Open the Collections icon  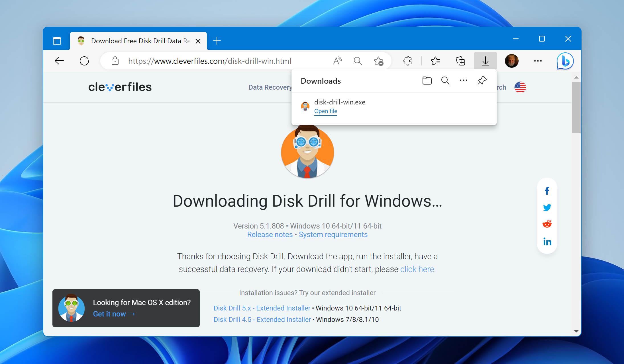point(460,61)
